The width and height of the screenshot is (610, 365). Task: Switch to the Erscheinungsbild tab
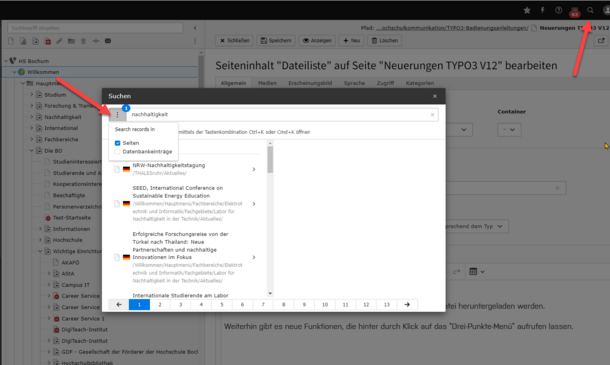(x=310, y=83)
